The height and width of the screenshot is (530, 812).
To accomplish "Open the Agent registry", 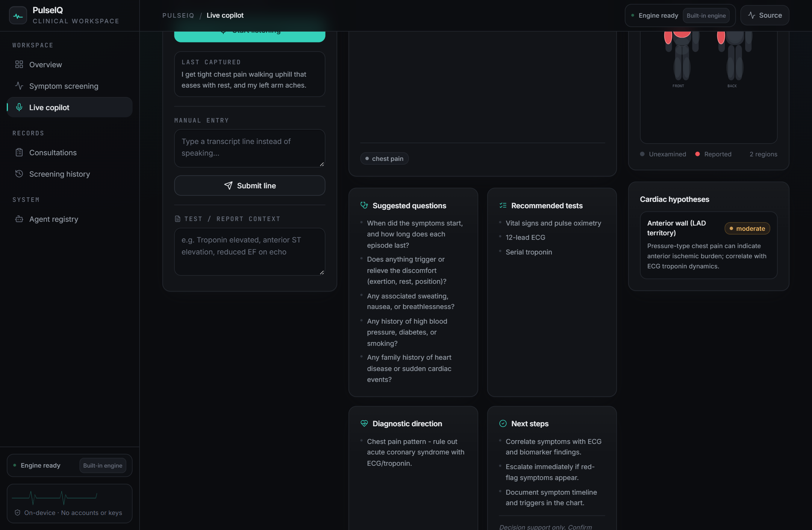I will (70, 219).
